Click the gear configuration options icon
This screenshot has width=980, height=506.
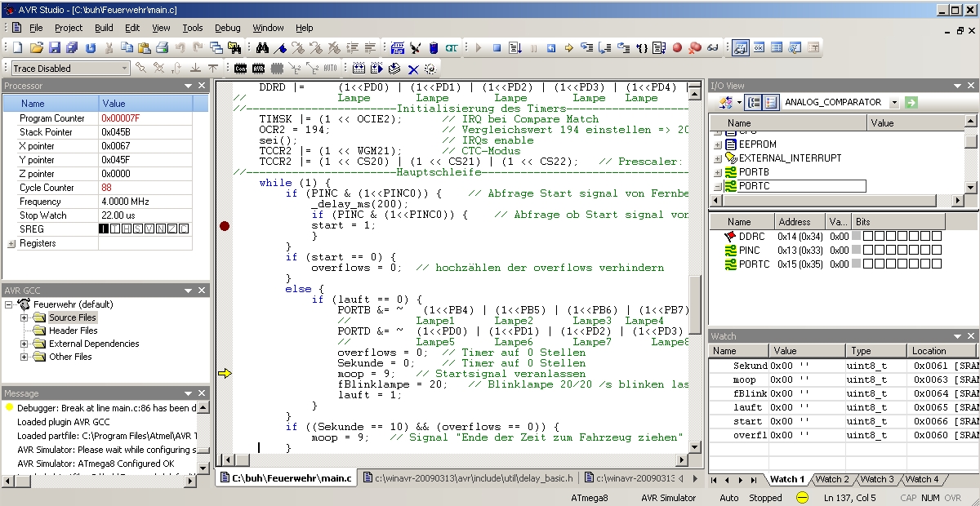[x=430, y=69]
